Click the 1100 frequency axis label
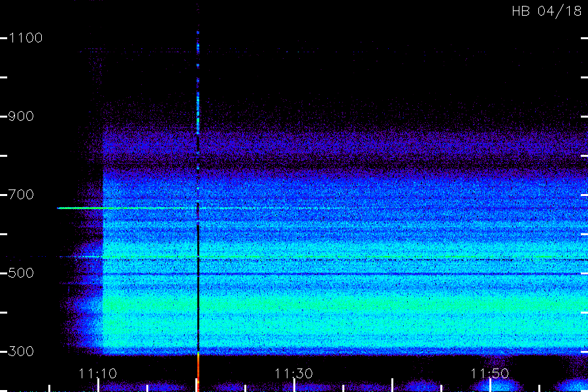Screen dimensions: 588x392 coord(25,38)
